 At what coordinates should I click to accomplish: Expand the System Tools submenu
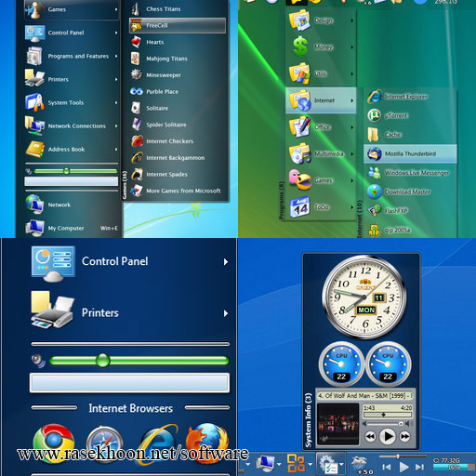pos(116,102)
